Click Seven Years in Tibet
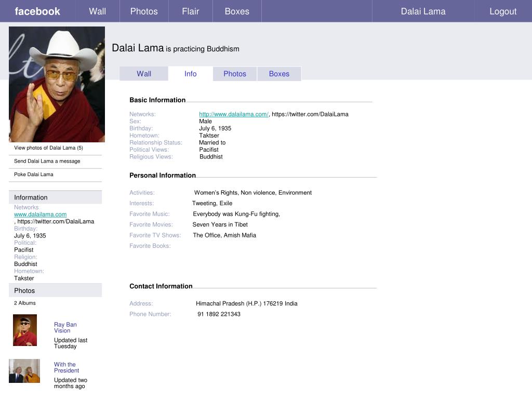Viewport: 532px width, 399px height. 220,224
